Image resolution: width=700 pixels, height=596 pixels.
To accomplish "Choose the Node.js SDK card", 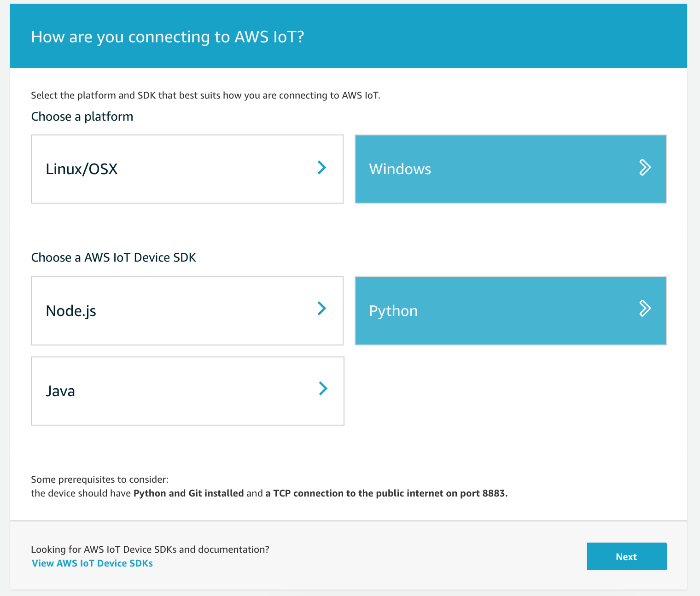I will [187, 311].
